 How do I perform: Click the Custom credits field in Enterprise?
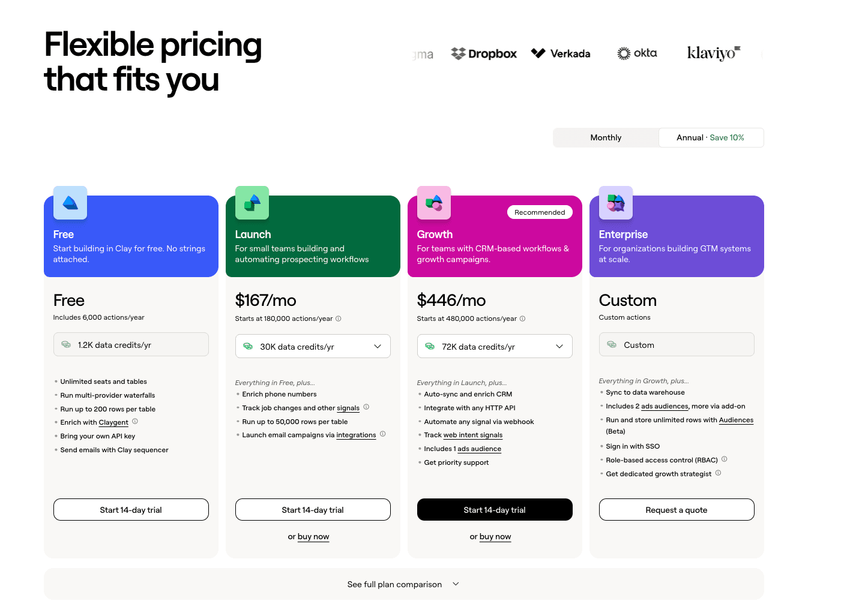click(677, 345)
